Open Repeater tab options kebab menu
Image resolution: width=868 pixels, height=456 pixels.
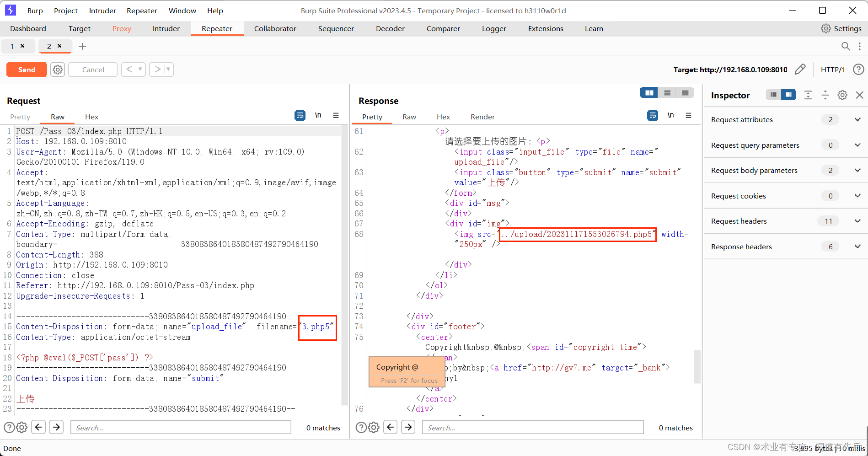860,46
